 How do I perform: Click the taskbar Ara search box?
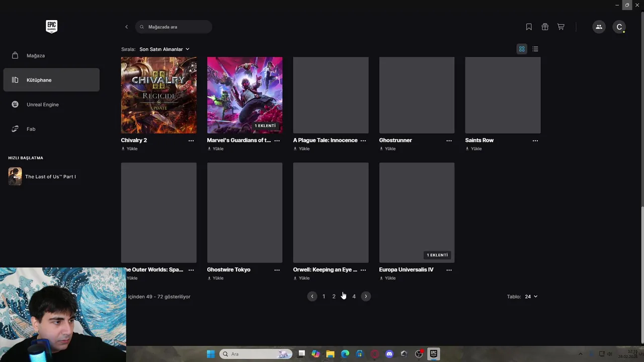click(x=256, y=354)
